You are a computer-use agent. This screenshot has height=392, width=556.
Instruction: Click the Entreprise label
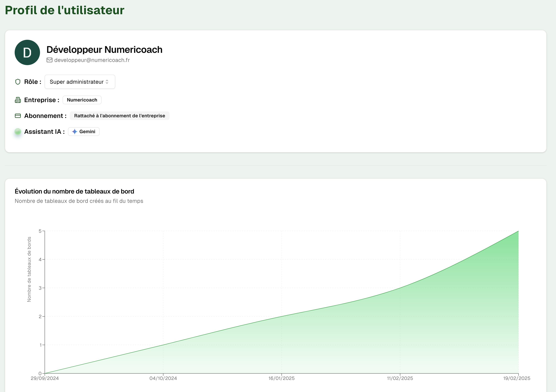pyautogui.click(x=42, y=100)
